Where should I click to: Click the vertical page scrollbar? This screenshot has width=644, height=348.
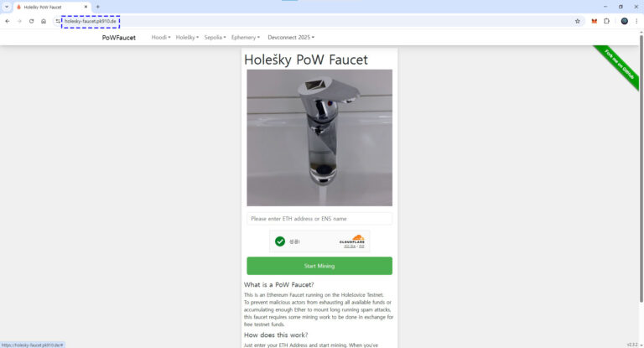641,169
